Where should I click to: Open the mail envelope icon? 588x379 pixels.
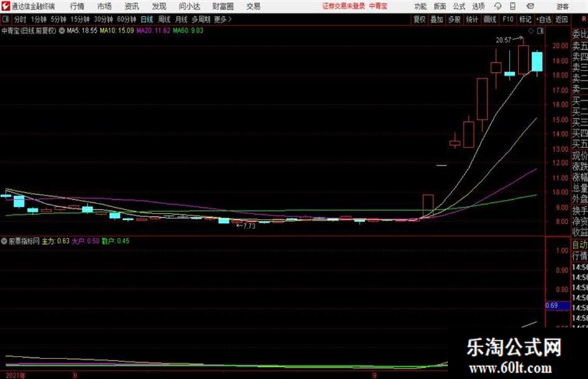530,6
